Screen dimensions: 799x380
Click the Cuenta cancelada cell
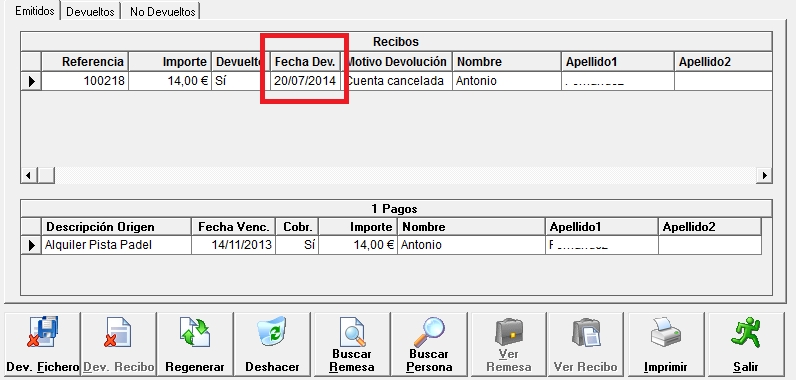(x=396, y=81)
